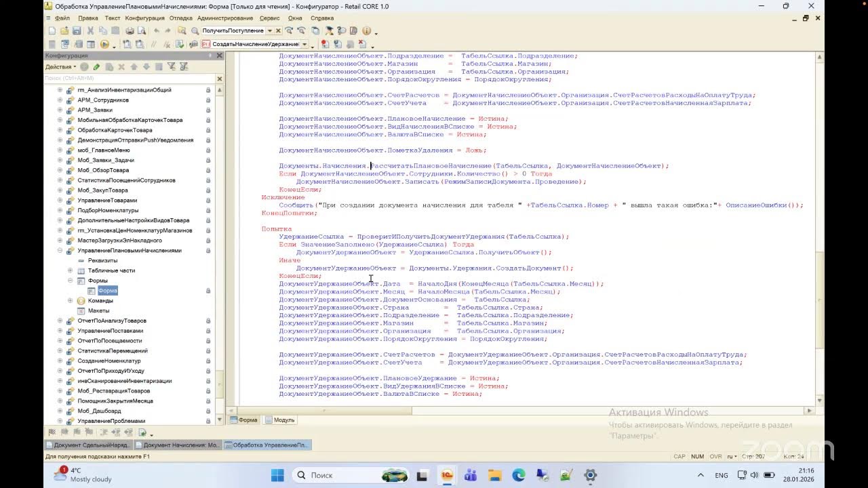The height and width of the screenshot is (488, 868).
Task: Switch to the Документ Начисления window tab
Action: tap(178, 445)
